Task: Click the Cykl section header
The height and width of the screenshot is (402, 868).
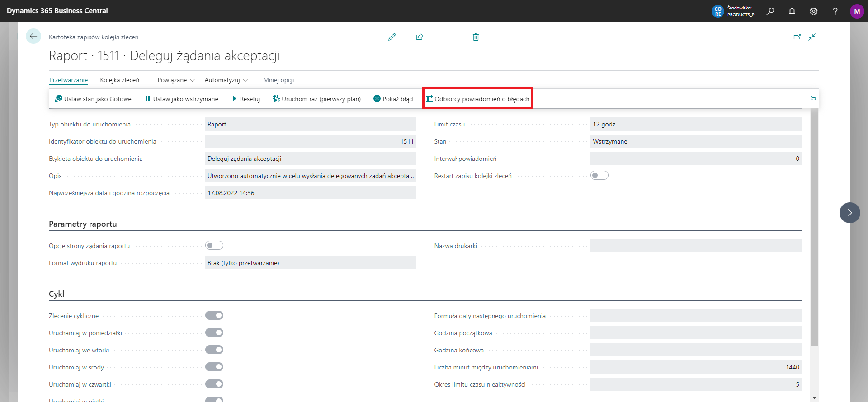Action: coord(57,294)
